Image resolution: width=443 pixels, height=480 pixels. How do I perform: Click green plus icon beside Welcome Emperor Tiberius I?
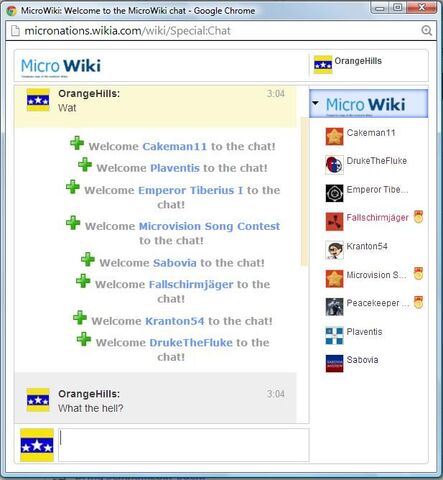click(x=73, y=187)
